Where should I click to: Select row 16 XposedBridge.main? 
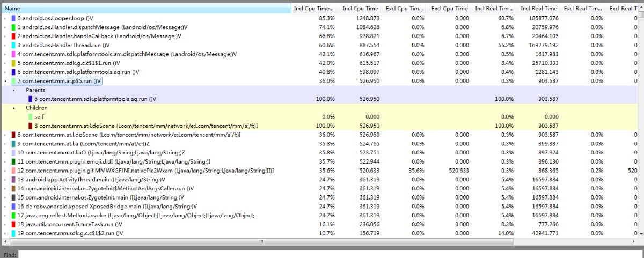(x=319, y=206)
